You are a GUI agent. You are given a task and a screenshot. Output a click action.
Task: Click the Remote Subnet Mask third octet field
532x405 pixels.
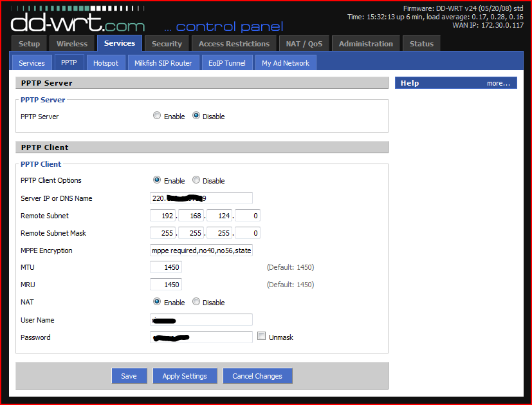(219, 233)
